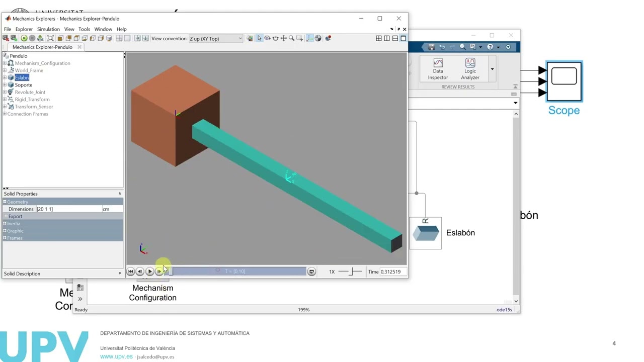Image resolution: width=644 pixels, height=362 pixels.
Task: Expand the Mechanism_Configuration tree node
Action: point(5,63)
